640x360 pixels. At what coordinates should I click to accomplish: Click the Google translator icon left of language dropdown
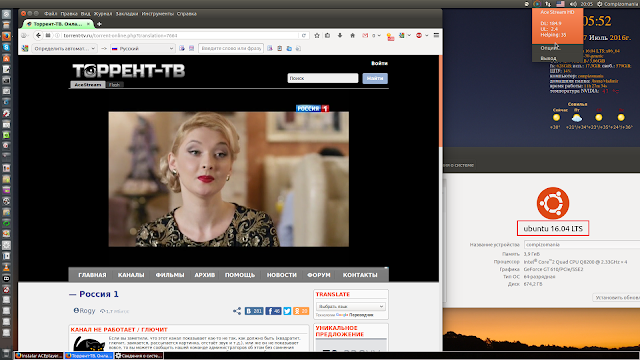25,48
